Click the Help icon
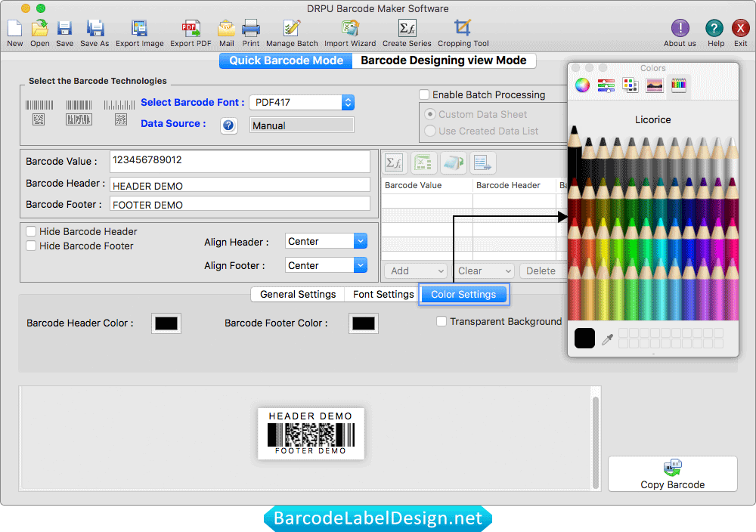The width and height of the screenshot is (756, 532). 714,29
